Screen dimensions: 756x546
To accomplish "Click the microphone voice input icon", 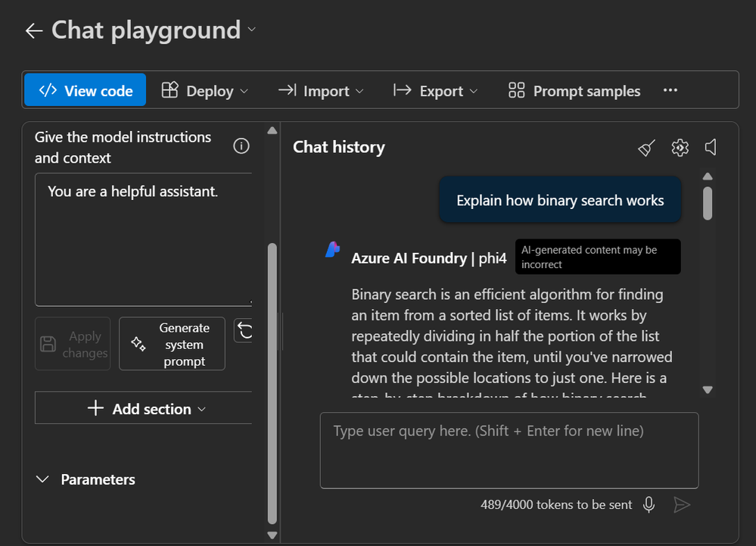I will pyautogui.click(x=649, y=504).
